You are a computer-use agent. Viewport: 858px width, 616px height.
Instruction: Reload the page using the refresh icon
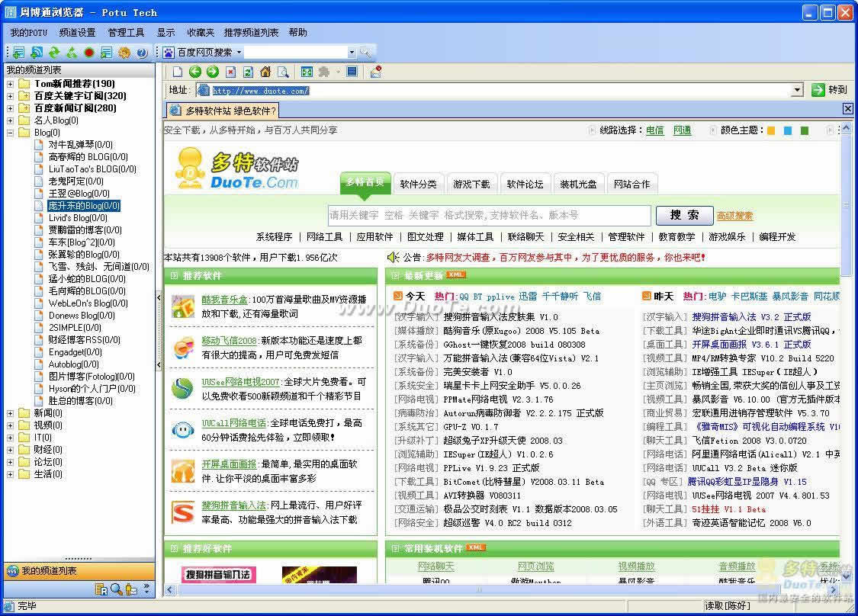point(248,72)
